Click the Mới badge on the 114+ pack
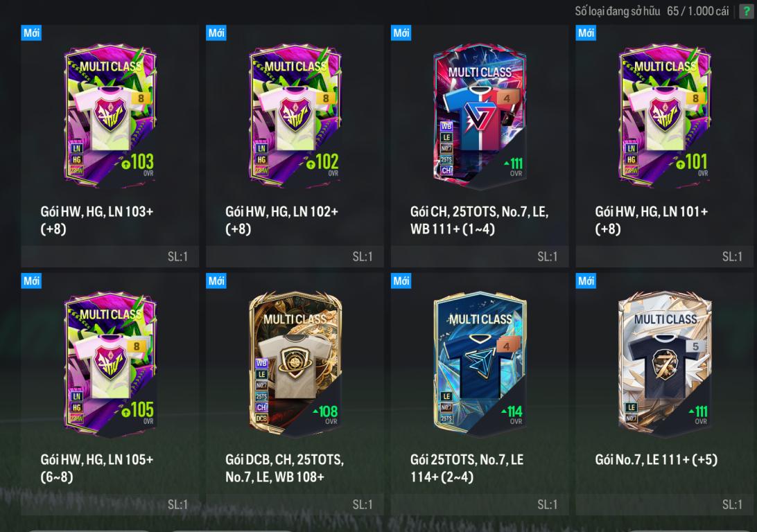 pyautogui.click(x=401, y=281)
